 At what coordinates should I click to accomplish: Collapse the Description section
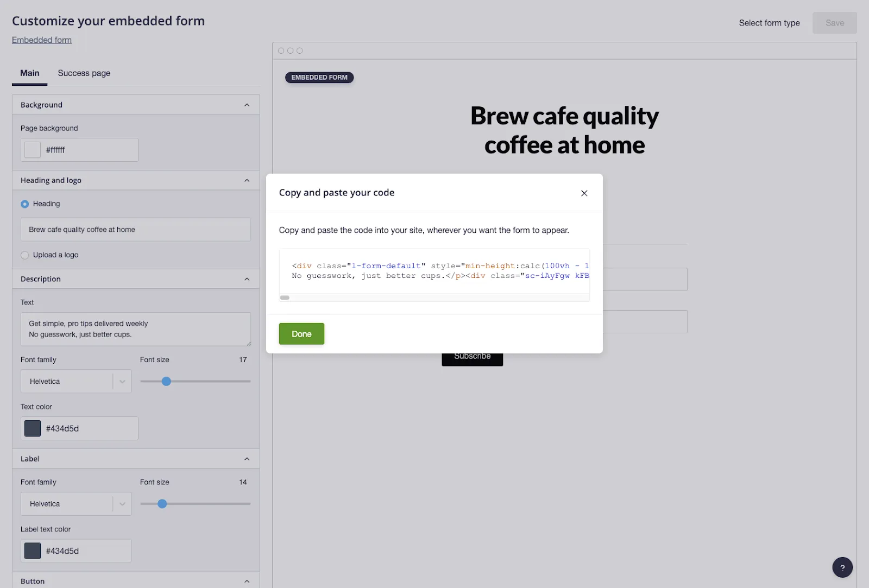pyautogui.click(x=248, y=279)
